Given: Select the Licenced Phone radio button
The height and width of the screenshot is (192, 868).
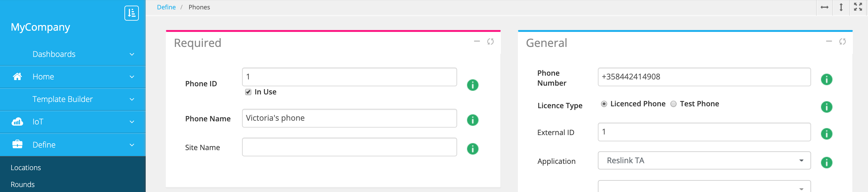Looking at the screenshot, I should pyautogui.click(x=604, y=104).
